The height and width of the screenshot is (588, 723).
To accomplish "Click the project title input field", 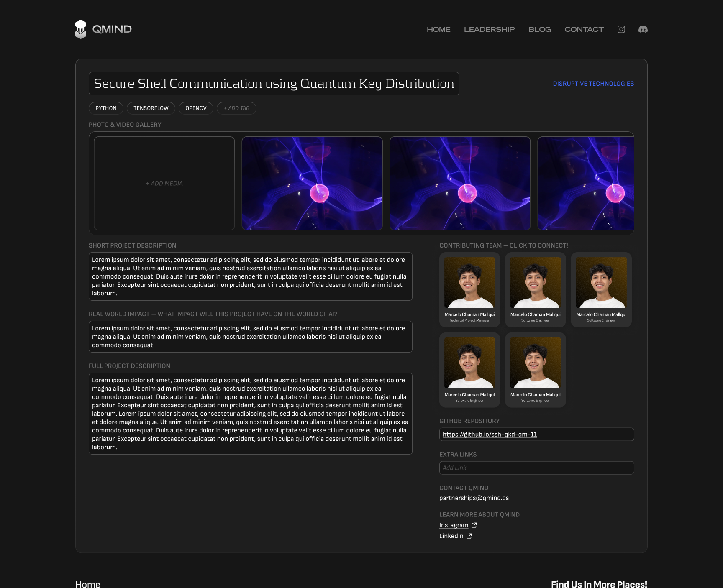I will click(274, 84).
